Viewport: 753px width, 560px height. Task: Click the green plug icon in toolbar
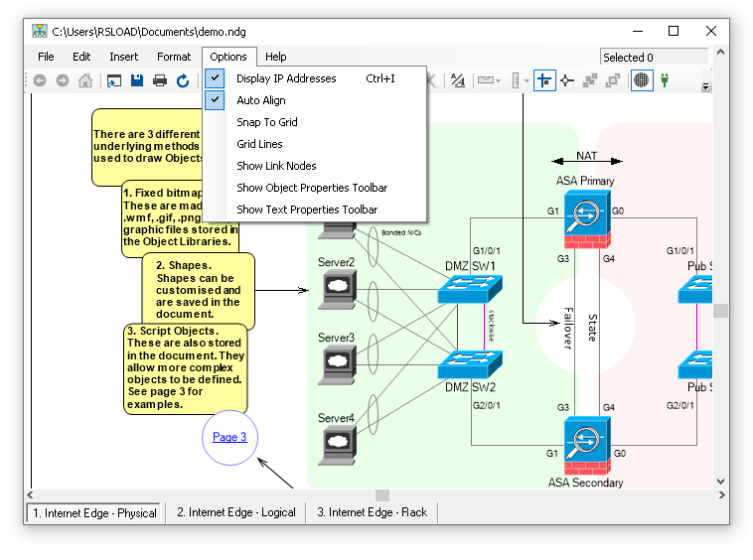(665, 80)
